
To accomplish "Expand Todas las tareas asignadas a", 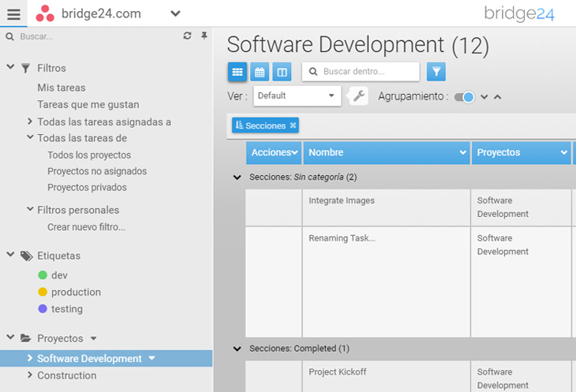I will [30, 121].
